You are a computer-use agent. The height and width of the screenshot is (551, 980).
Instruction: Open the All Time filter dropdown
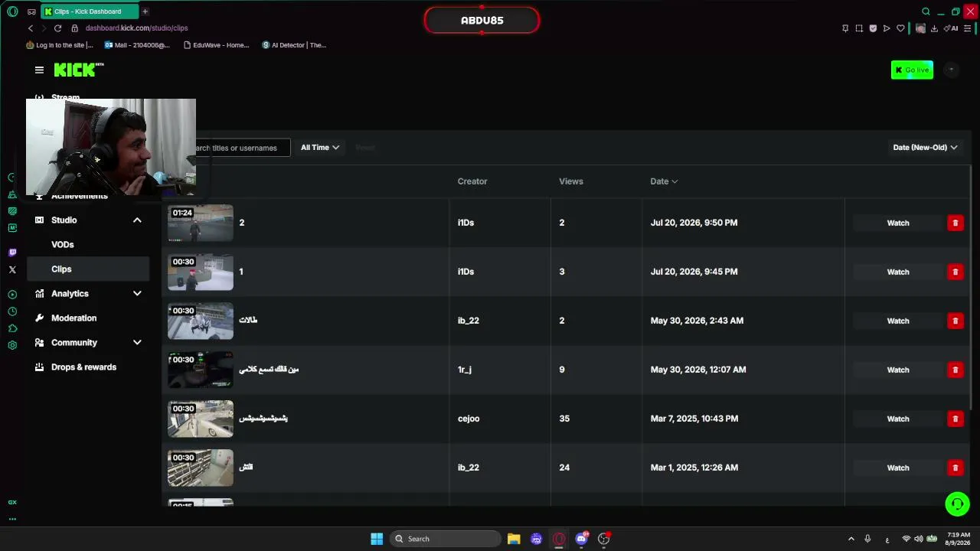click(320, 148)
